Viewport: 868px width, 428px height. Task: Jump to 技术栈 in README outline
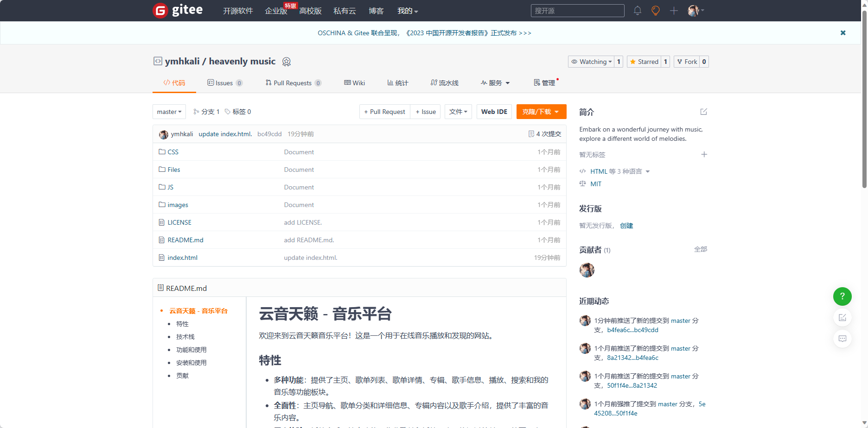[185, 337]
